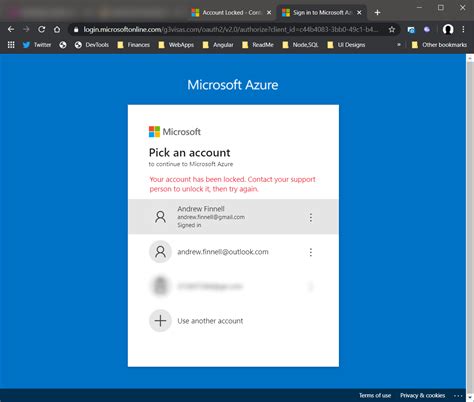Open options for Andrew Finnell account
Image resolution: width=474 pixels, height=402 pixels.
click(x=311, y=218)
